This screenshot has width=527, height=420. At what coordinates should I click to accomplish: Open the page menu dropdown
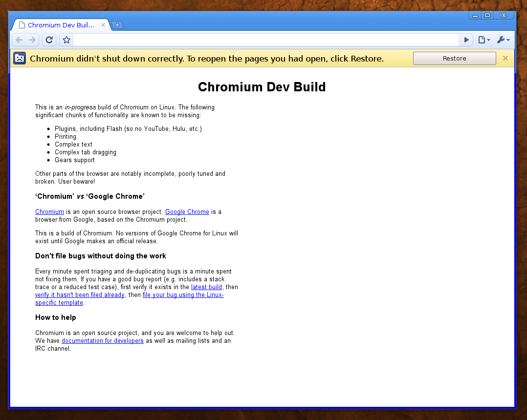click(x=484, y=40)
